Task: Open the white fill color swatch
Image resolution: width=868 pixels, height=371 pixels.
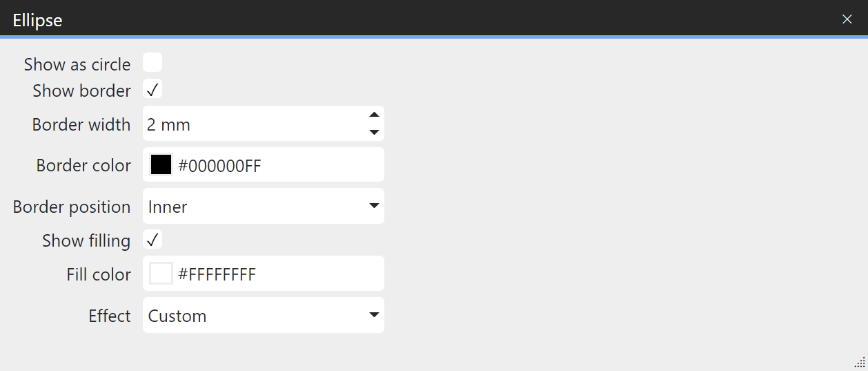Action: point(161,274)
